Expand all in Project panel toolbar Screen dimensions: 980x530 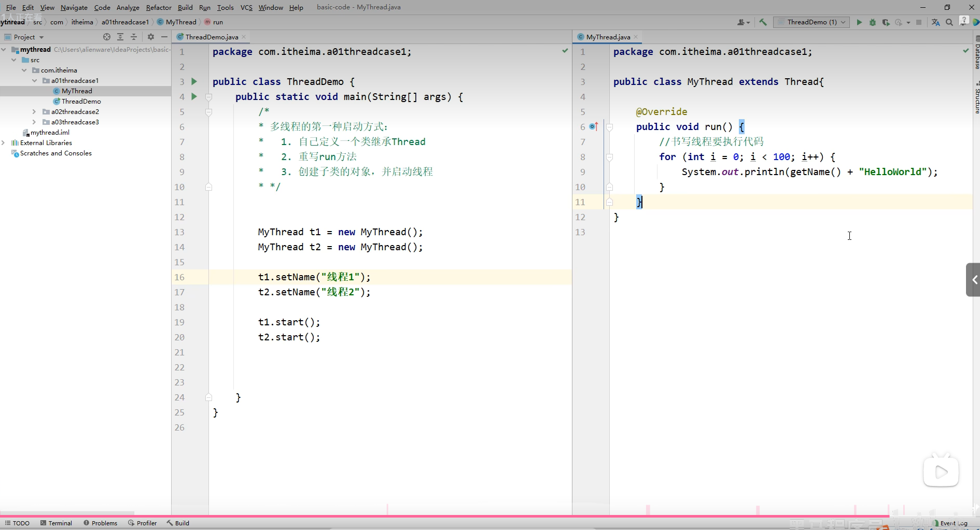click(x=120, y=37)
